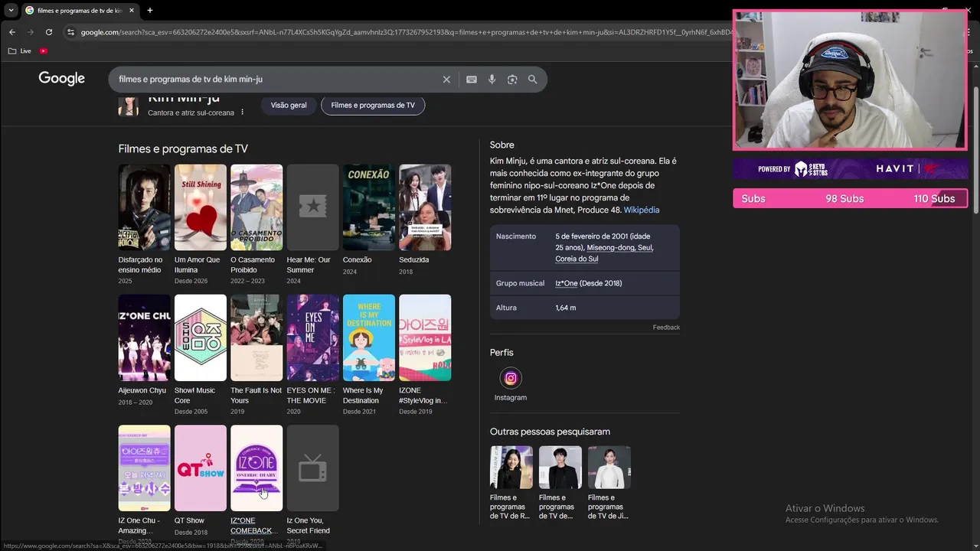Open the IZ*ONE COMEBACK poster

click(x=256, y=468)
